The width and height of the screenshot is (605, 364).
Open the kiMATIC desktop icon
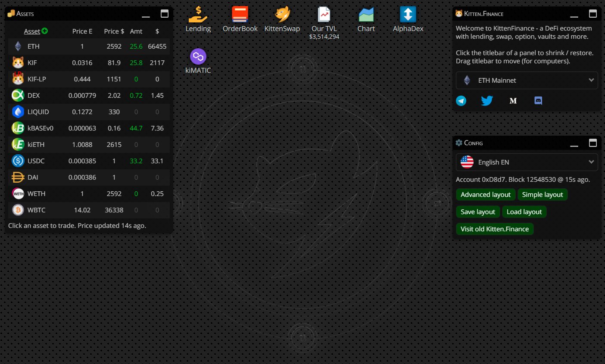[198, 56]
